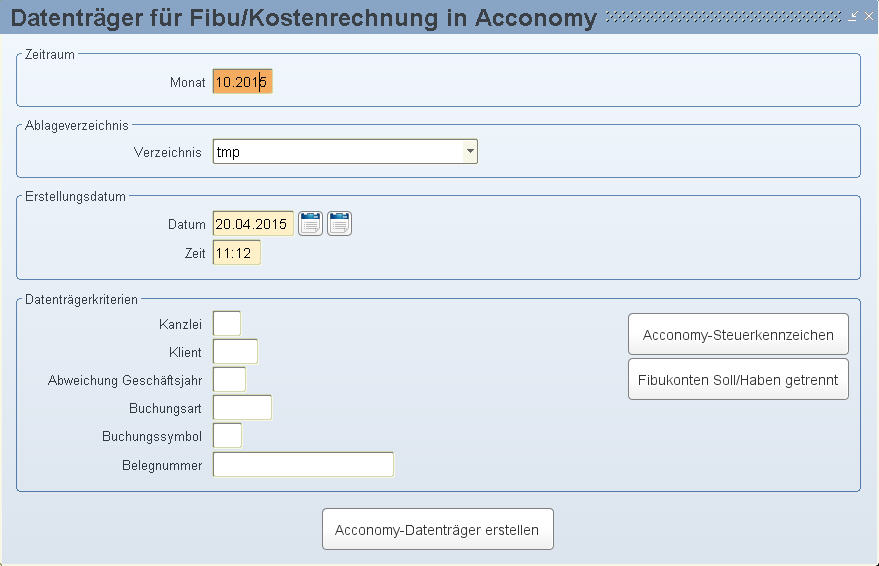Click Fibukonten Soll/Haben getrennt button
This screenshot has width=879, height=566.
point(738,379)
